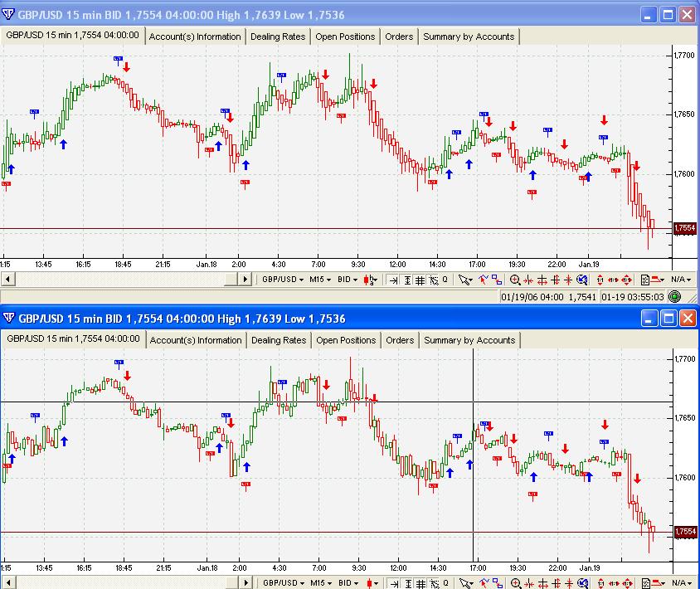Click the blue refresh chart icon in upper toolbar
The height and width of the screenshot is (589, 700).
click(x=582, y=280)
